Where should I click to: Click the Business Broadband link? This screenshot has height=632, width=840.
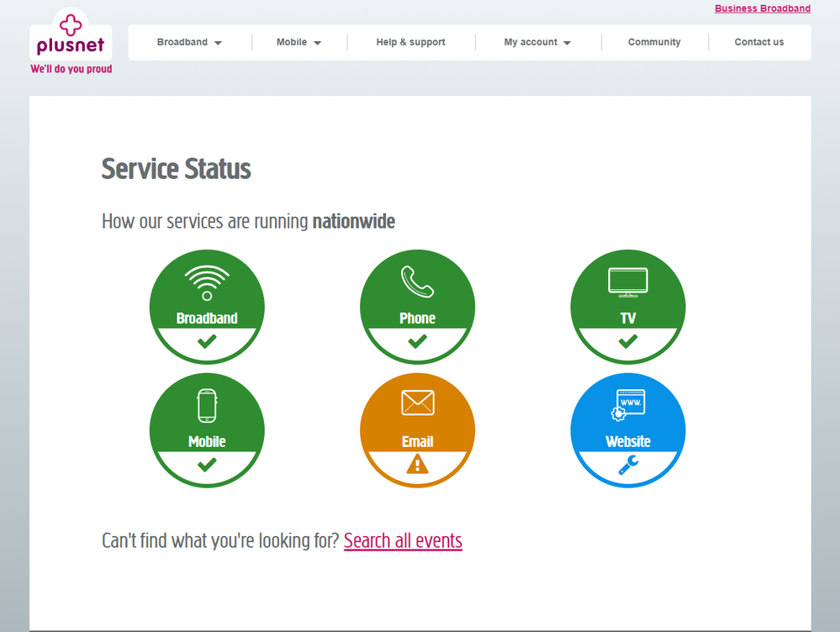click(x=762, y=8)
